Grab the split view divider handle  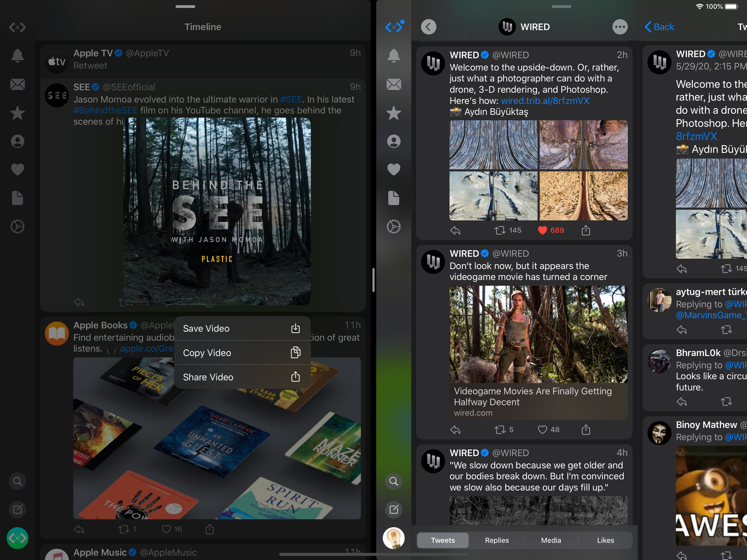coord(373,280)
